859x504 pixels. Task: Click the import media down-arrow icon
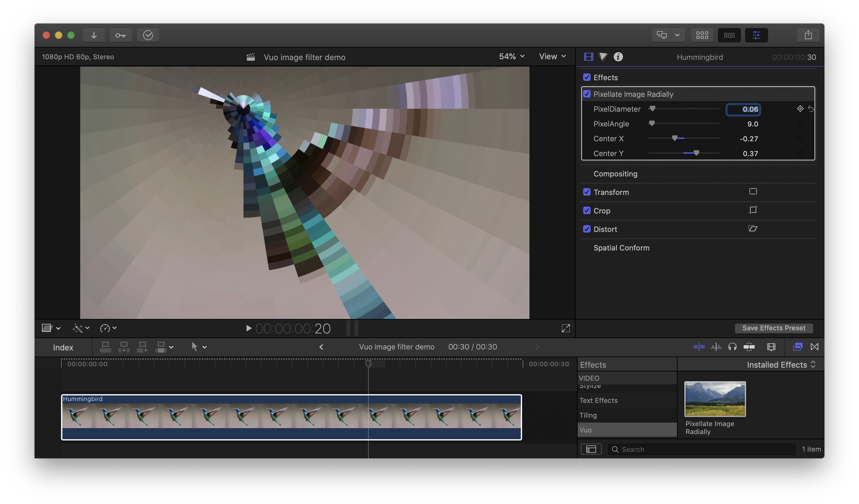click(x=94, y=35)
